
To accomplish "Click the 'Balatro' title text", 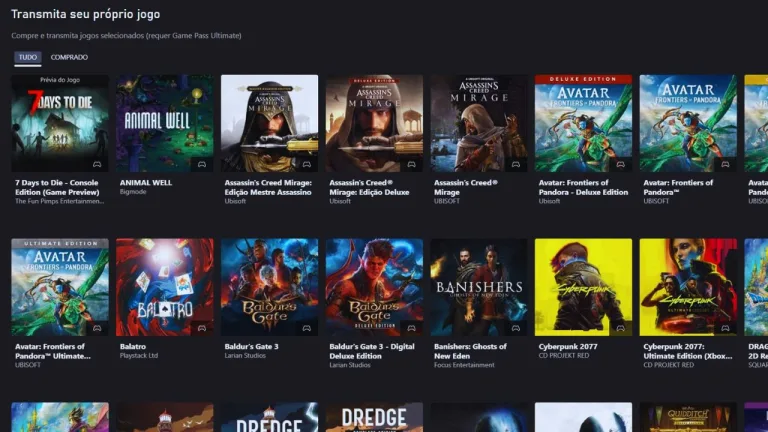I will pos(133,346).
